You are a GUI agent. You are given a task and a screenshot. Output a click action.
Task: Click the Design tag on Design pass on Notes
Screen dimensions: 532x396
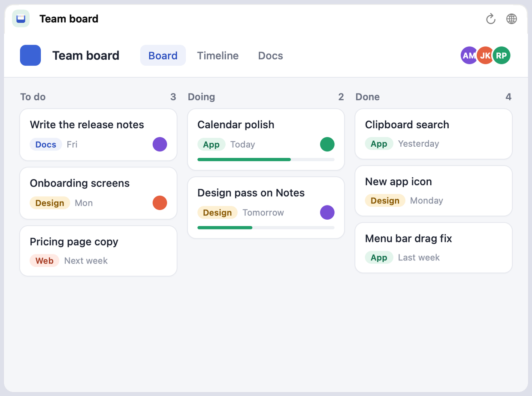point(218,212)
